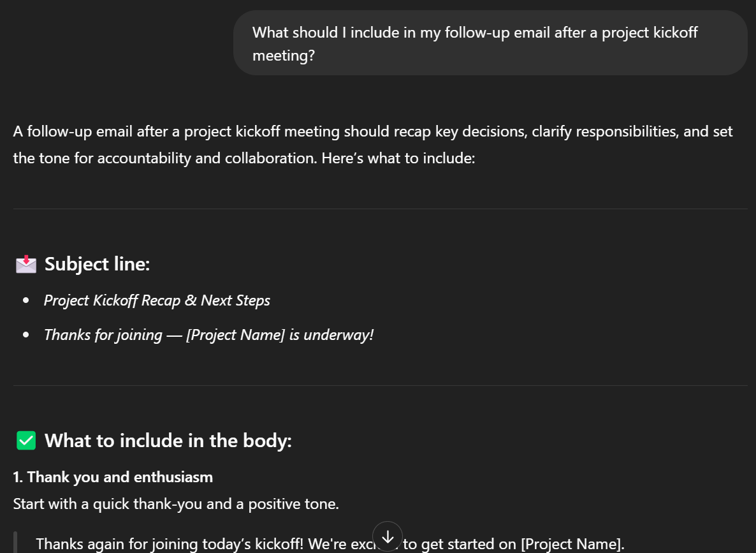Click the "Subject line:" heading

[x=97, y=264]
